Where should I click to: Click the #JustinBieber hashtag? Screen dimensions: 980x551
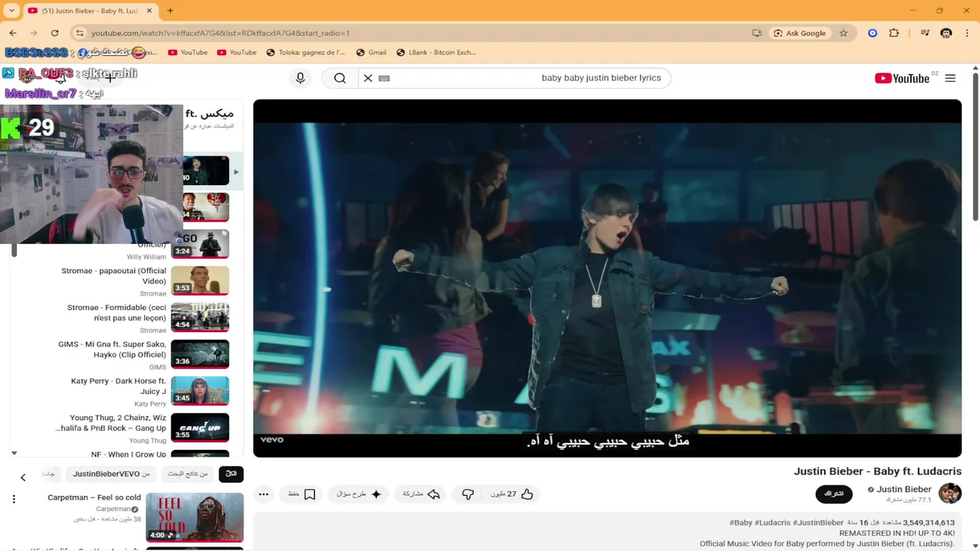(x=818, y=523)
